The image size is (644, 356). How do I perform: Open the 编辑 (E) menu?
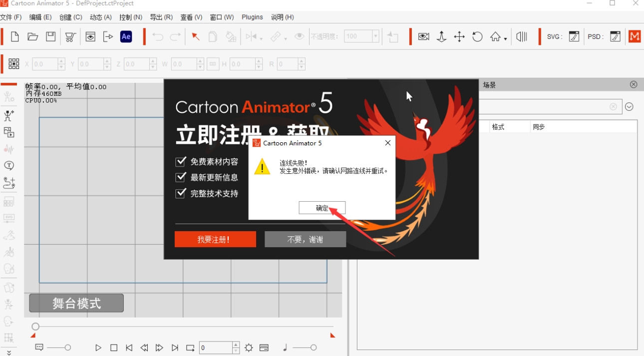pos(40,17)
